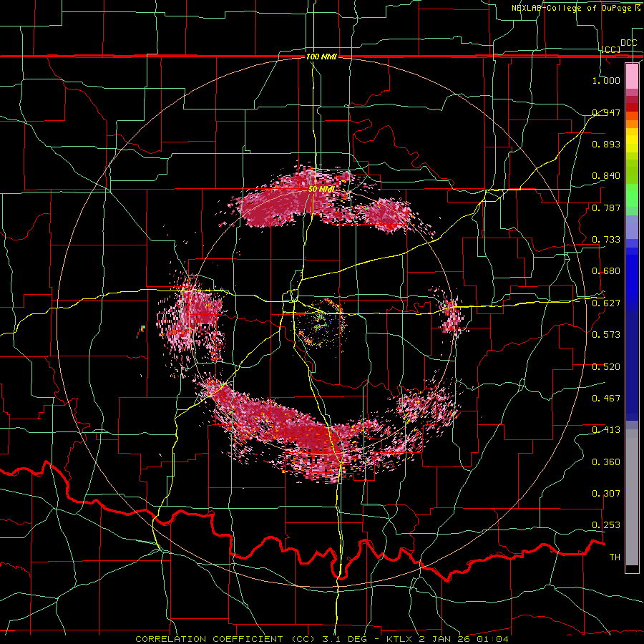Pick the bright green segment of the color bar
Image resolution: width=644 pixels, height=644 pixels.
(632, 195)
